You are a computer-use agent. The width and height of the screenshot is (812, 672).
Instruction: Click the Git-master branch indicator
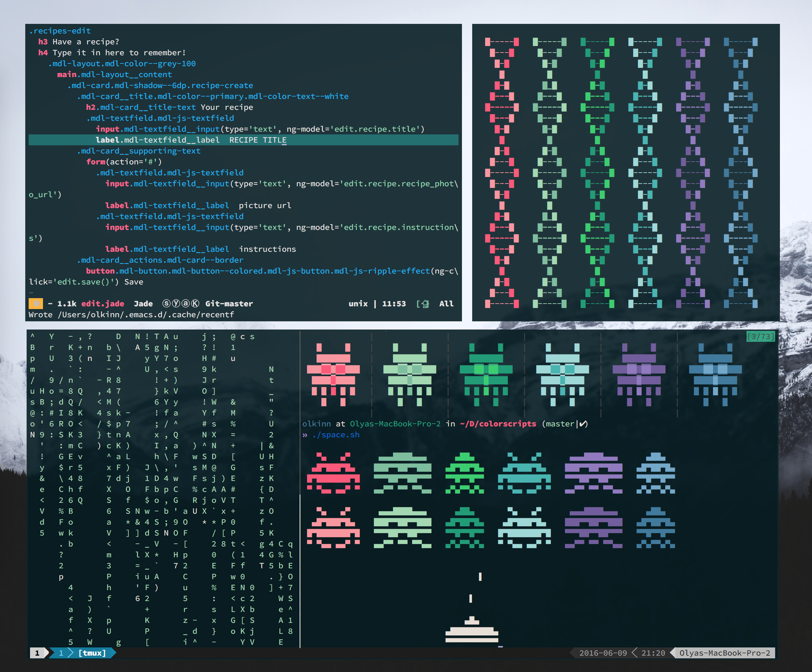point(229,304)
